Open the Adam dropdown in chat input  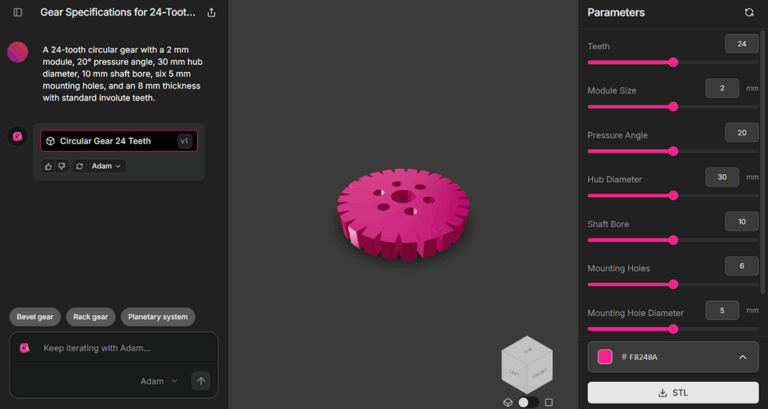pyautogui.click(x=159, y=381)
